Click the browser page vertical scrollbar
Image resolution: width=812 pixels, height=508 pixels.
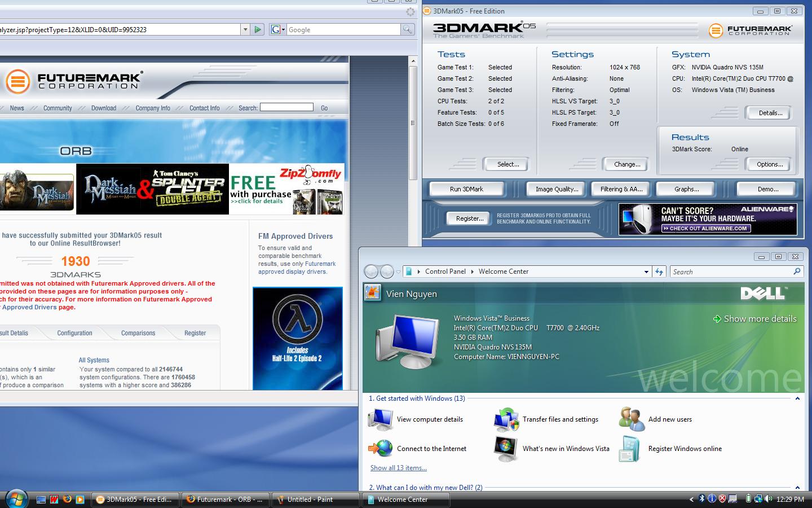(413, 122)
